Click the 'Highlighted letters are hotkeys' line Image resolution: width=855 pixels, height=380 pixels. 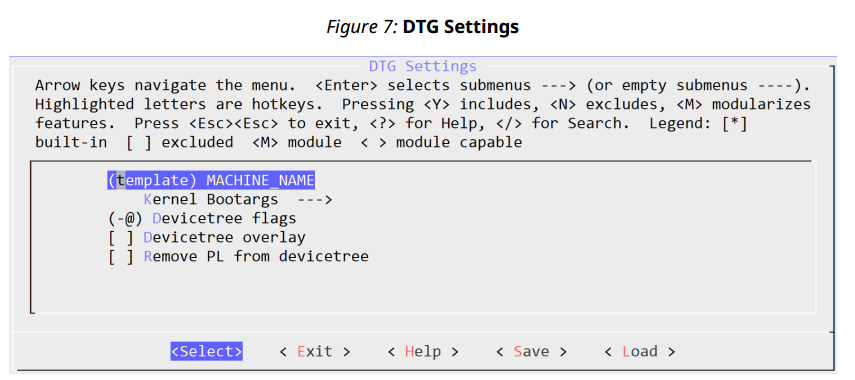click(x=423, y=104)
